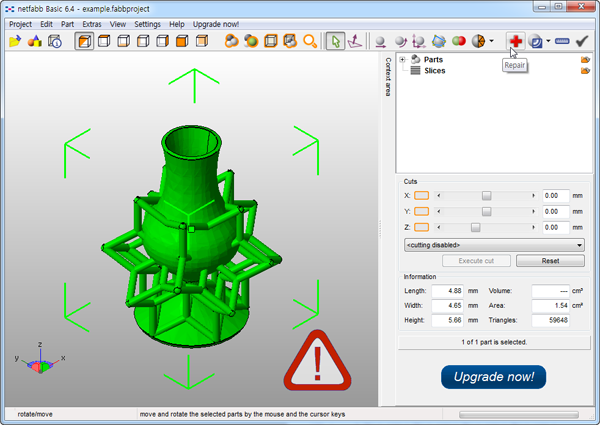Open the red-green boolean operations icon
Viewport: 600px width, 425px height.
[459, 41]
